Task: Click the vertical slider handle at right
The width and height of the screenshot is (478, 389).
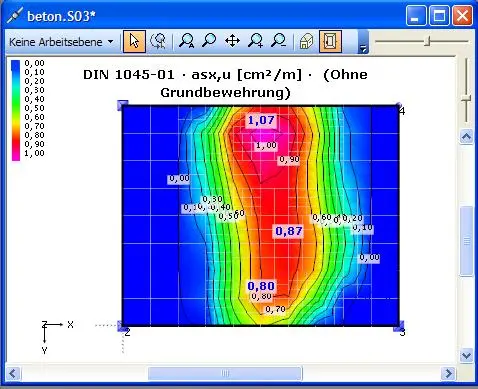Action: click(466, 98)
